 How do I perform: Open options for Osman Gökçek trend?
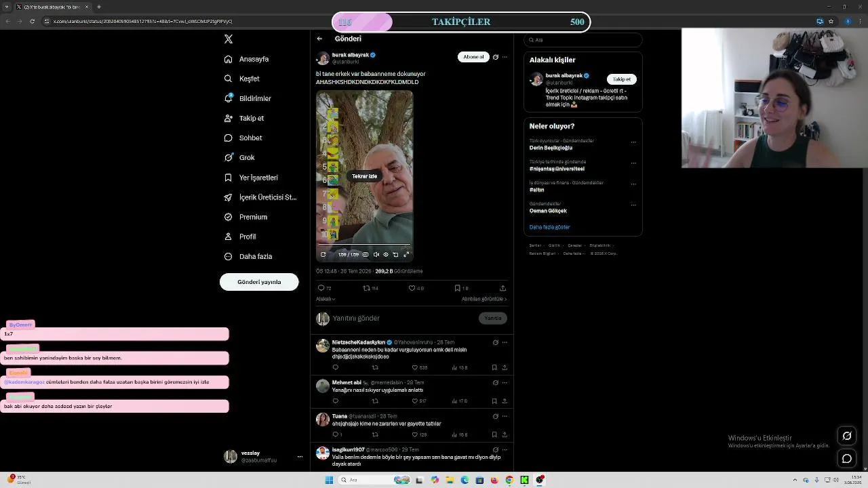(633, 205)
